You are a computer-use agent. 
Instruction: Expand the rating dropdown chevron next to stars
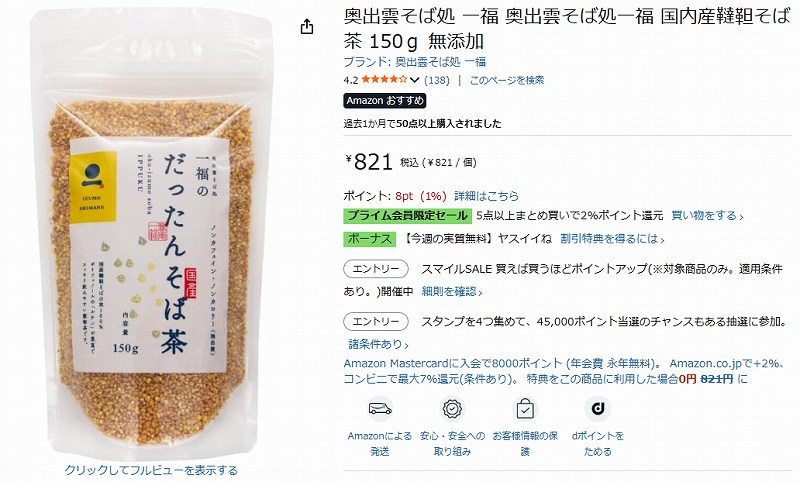[x=414, y=80]
